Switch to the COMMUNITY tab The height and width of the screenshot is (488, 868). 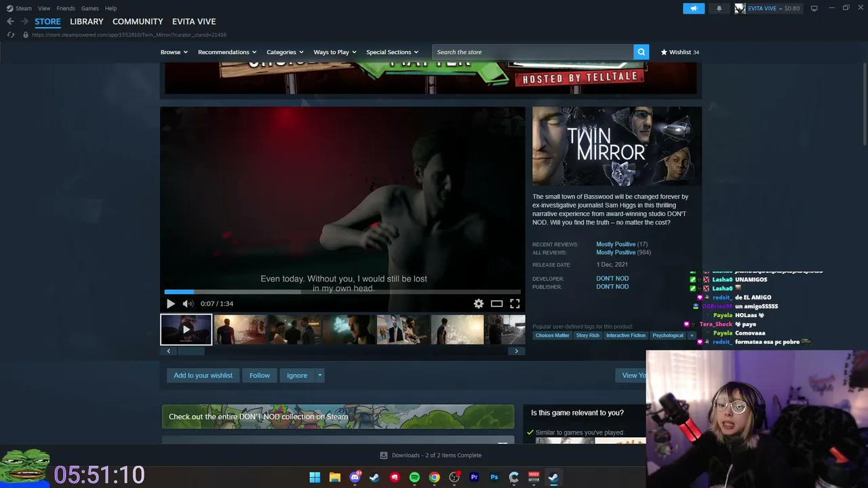point(138,22)
